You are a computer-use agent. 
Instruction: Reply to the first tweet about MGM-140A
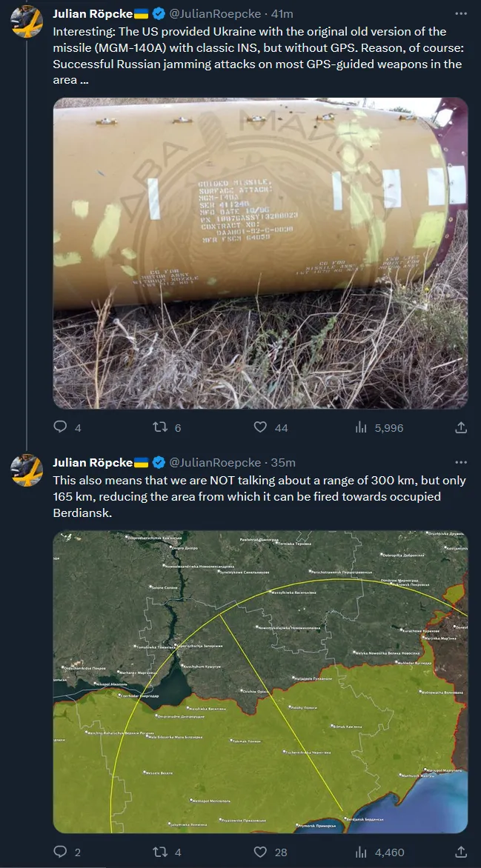pos(61,427)
